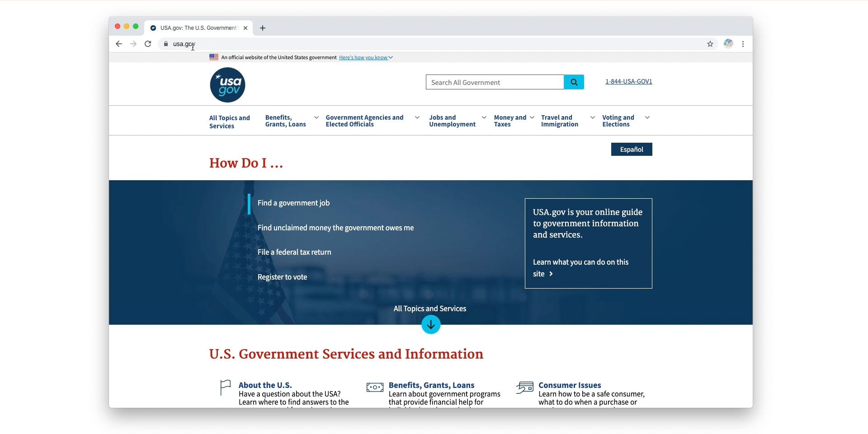Viewport: 868px width, 434px height.
Task: Click the browser forward arrow
Action: click(x=133, y=44)
